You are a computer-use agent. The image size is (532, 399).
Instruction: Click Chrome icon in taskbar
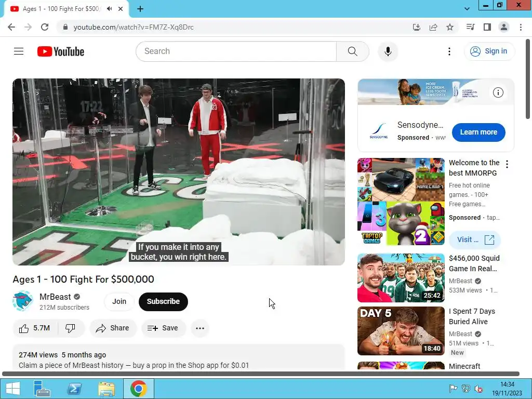pyautogui.click(x=138, y=389)
